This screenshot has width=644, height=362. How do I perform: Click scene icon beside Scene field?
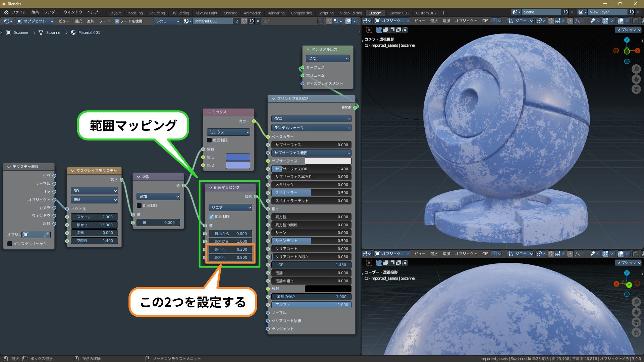pyautogui.click(x=516, y=12)
